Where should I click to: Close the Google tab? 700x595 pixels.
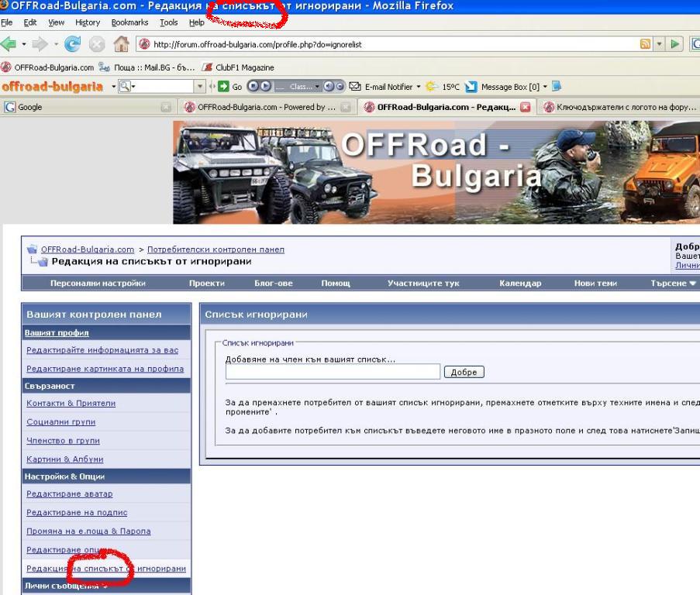166,107
